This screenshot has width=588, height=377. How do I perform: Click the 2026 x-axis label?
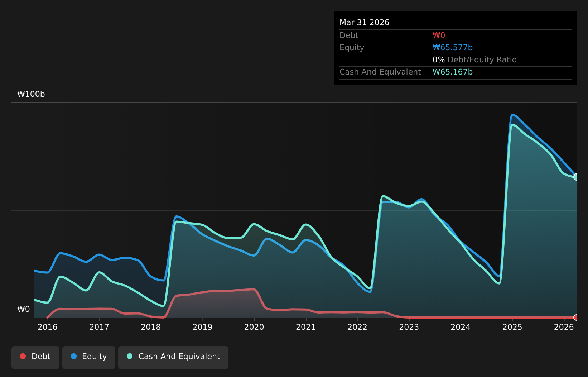[x=564, y=327]
